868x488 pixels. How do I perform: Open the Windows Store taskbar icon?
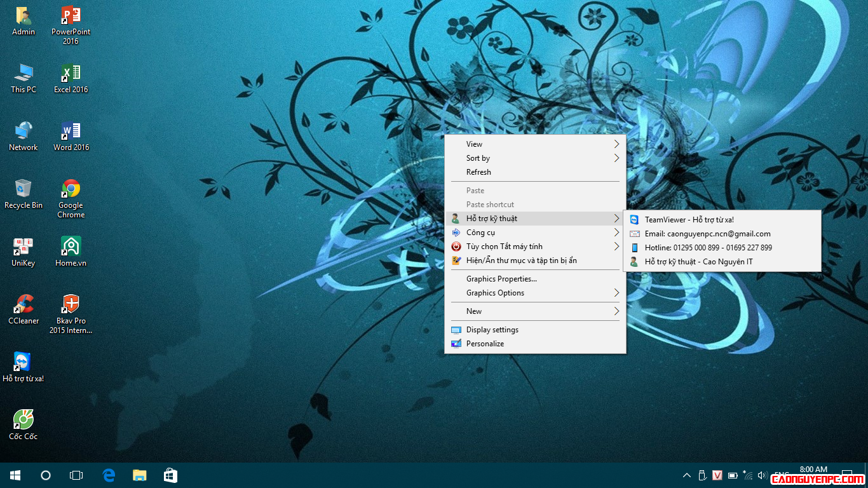click(x=170, y=475)
